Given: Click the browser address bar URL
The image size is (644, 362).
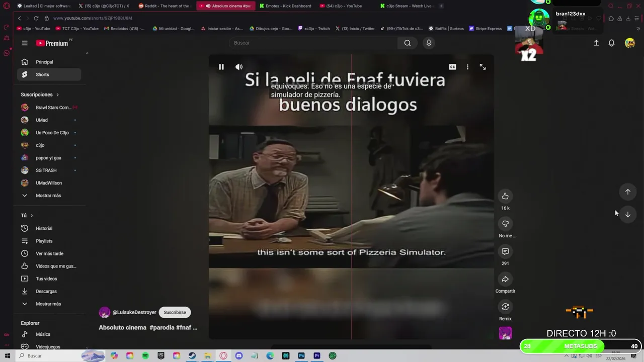Looking at the screenshot, I should tap(93, 18).
